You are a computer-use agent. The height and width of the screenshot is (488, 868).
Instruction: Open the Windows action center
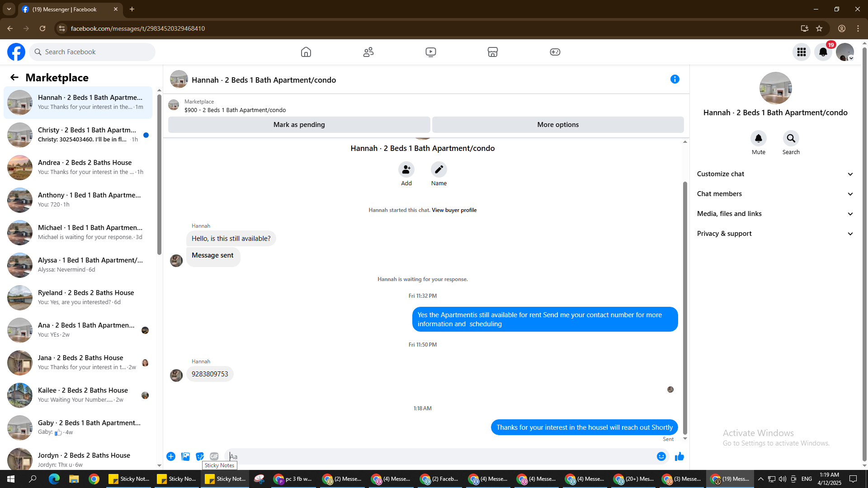853,479
